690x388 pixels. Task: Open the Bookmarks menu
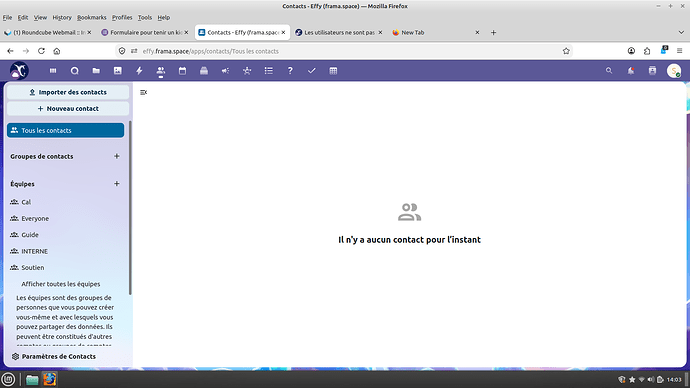pyautogui.click(x=92, y=18)
